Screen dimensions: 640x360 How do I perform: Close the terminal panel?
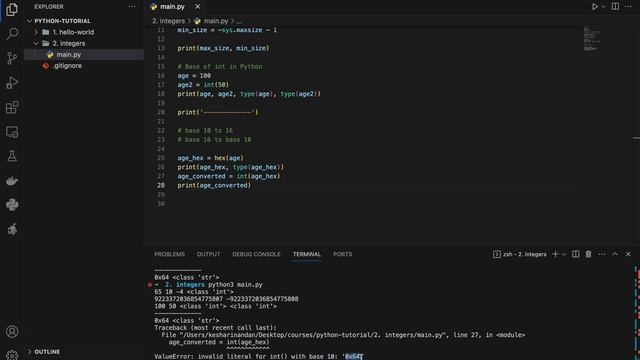tap(628, 254)
